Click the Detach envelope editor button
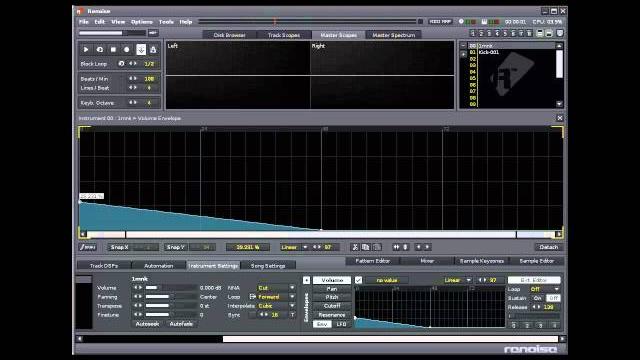 click(x=549, y=247)
